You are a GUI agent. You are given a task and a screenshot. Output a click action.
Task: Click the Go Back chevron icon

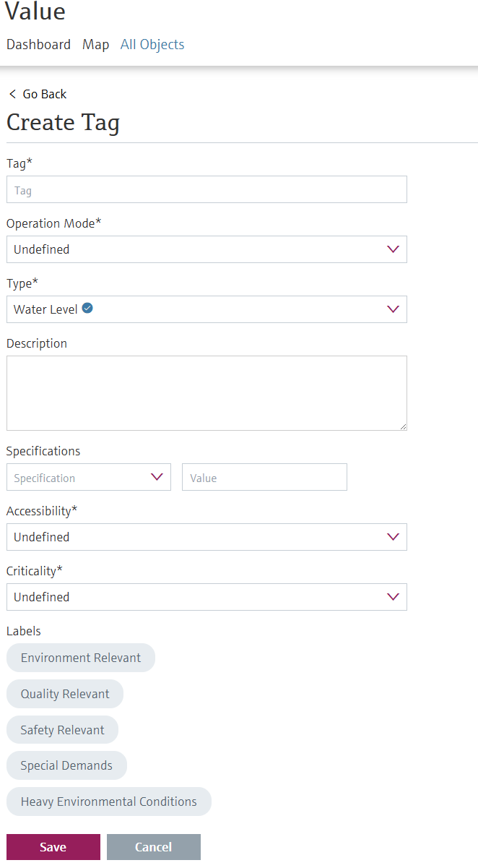point(12,94)
